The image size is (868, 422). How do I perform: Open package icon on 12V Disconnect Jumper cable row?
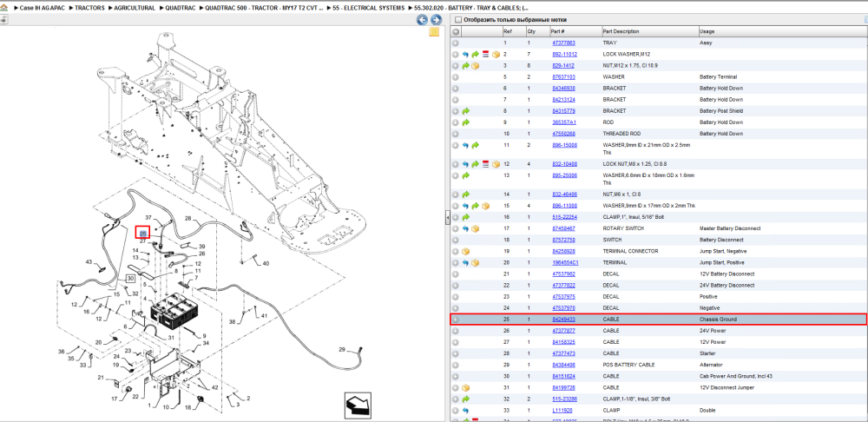click(x=465, y=387)
